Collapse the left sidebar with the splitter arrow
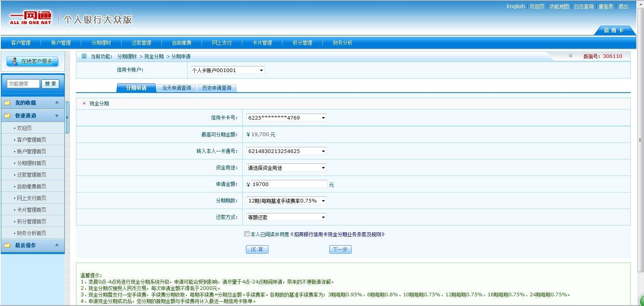The image size is (644, 306). point(67,117)
